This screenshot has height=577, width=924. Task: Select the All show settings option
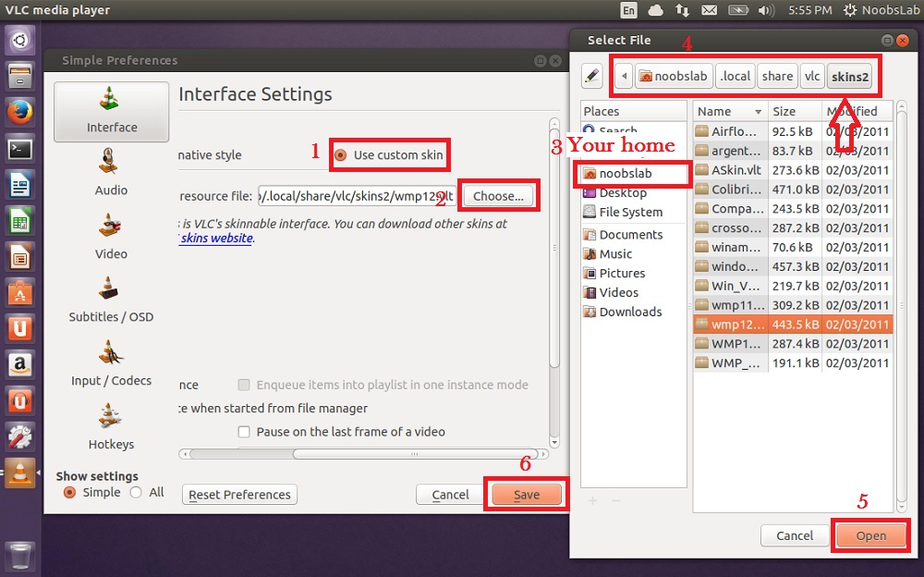[136, 492]
